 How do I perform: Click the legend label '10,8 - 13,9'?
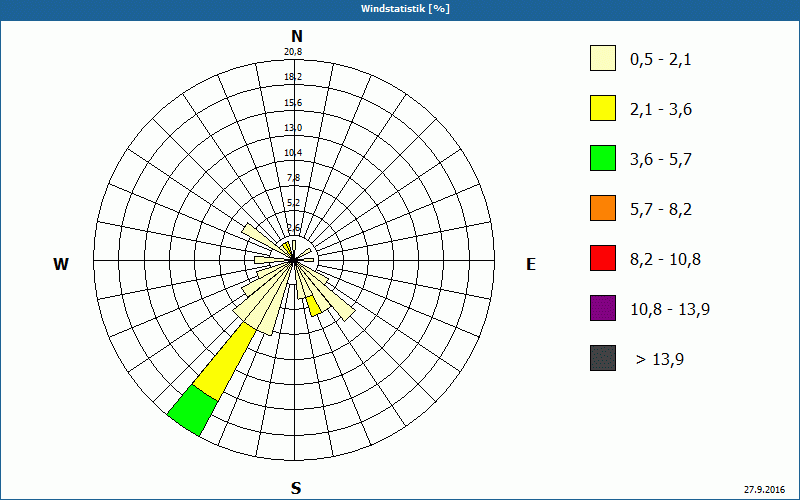tap(670, 310)
